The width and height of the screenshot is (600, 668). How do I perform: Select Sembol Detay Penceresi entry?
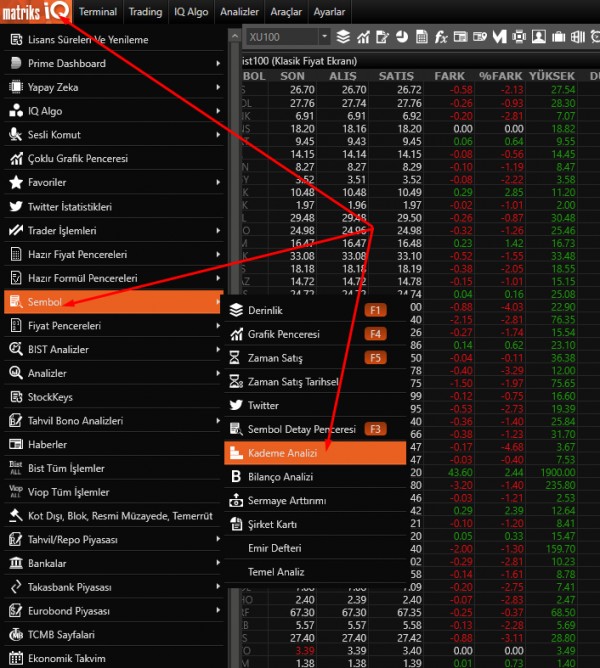pos(315,429)
